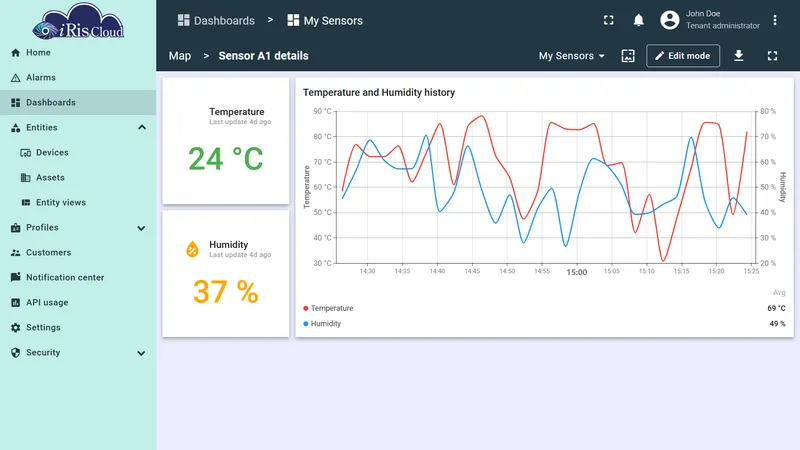800x450 pixels.
Task: Click the 37 % humidity value
Action: (x=226, y=292)
